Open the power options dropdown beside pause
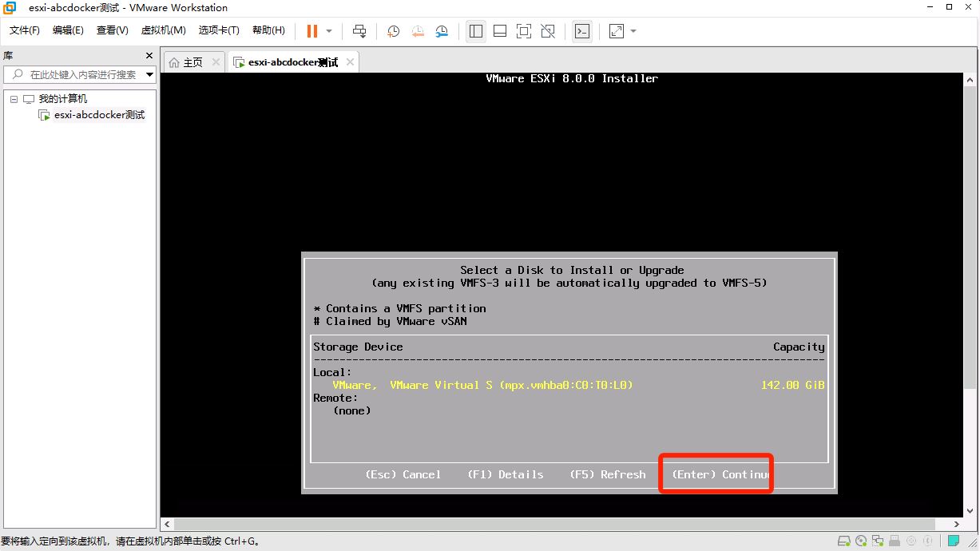980x551 pixels. coord(329,31)
